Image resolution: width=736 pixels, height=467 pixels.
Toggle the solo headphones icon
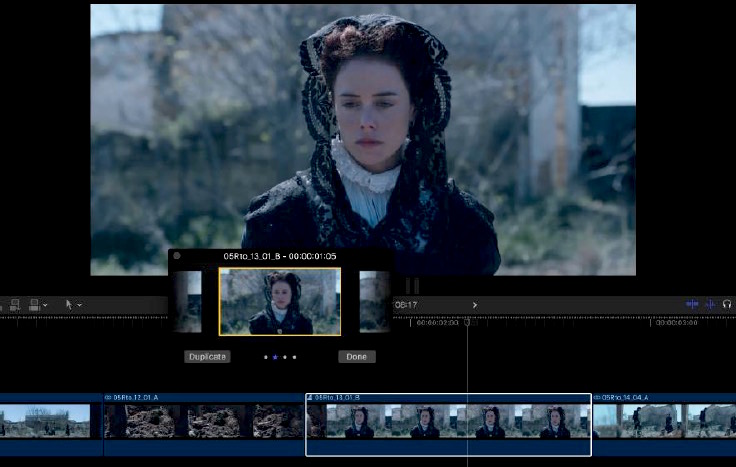click(727, 304)
